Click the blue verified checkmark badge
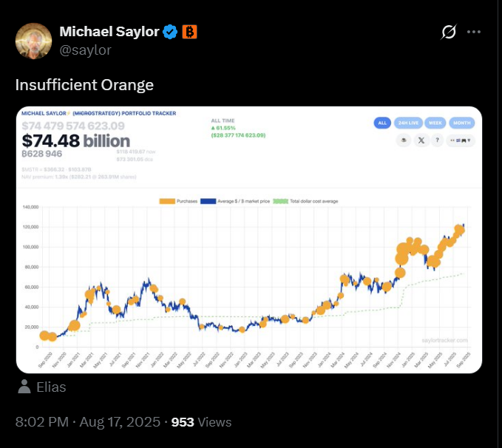 coord(170,32)
